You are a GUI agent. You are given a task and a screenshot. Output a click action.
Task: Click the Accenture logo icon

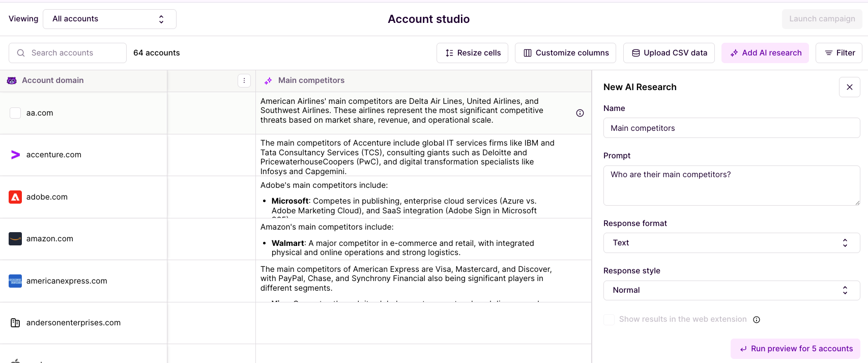click(15, 155)
